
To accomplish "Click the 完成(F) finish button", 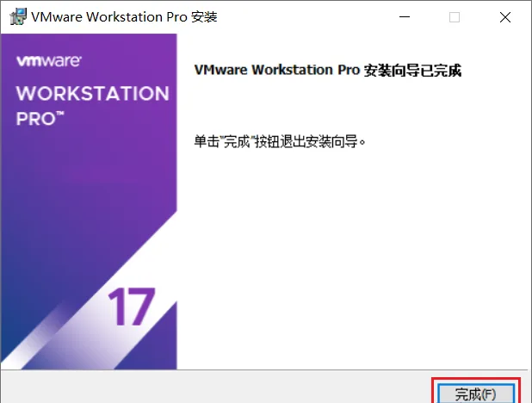I will pos(476,394).
